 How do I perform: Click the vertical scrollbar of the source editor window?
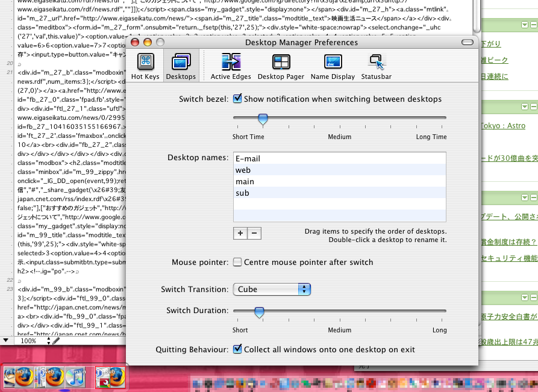click(x=476, y=16)
